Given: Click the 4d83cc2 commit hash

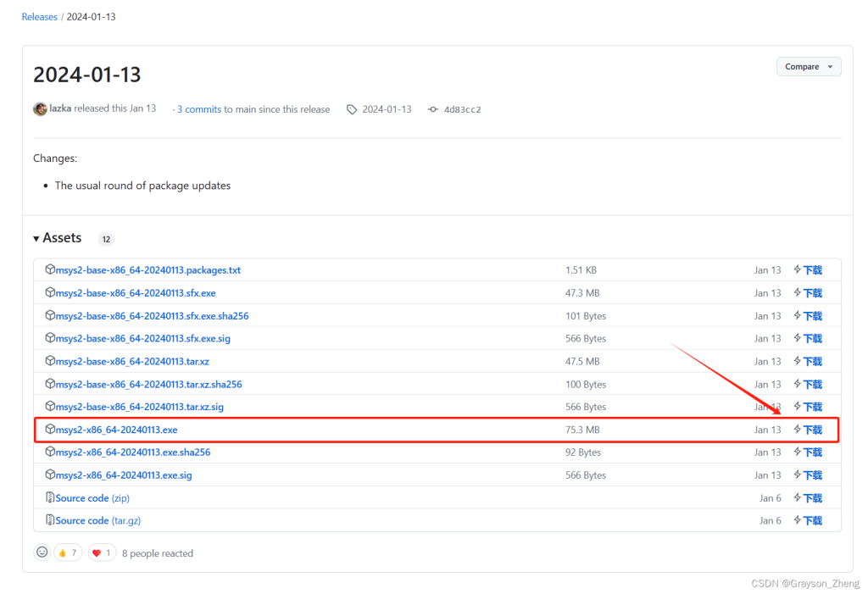Looking at the screenshot, I should pos(462,109).
